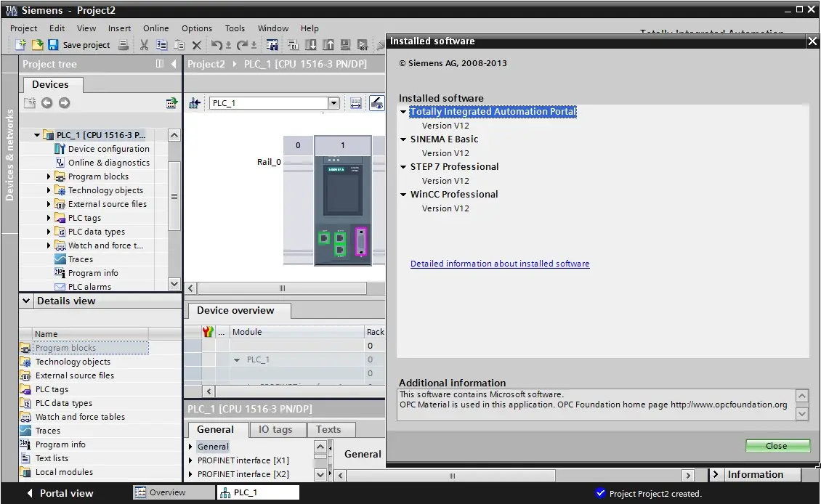Screen dimensions: 821x504
Task: Open the Tools menu
Action: coord(235,28)
